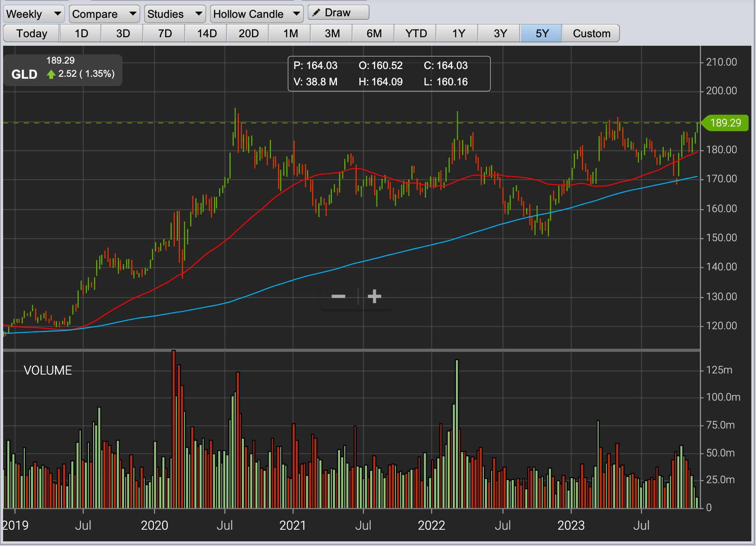Open the Weekly interval dropdown
Viewport: 756px width, 546px height.
pos(34,14)
